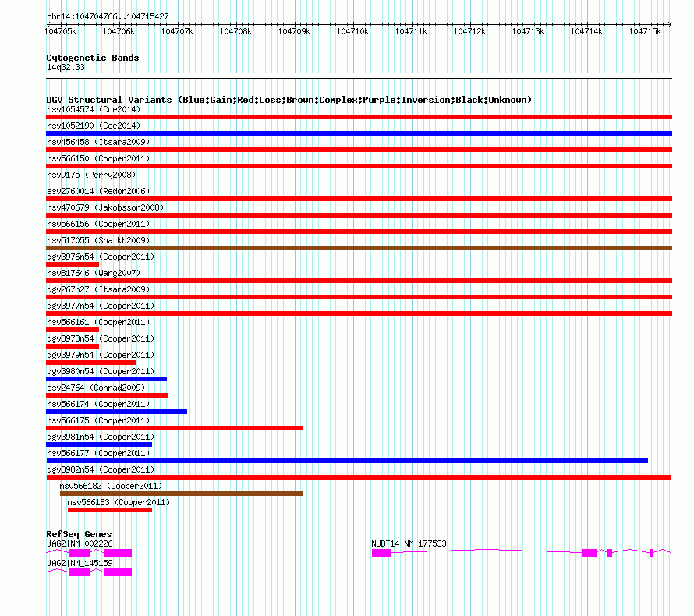Click the chr14:104704766..104715427 coordinate label
This screenshot has height=616, width=694.
pyautogui.click(x=108, y=16)
